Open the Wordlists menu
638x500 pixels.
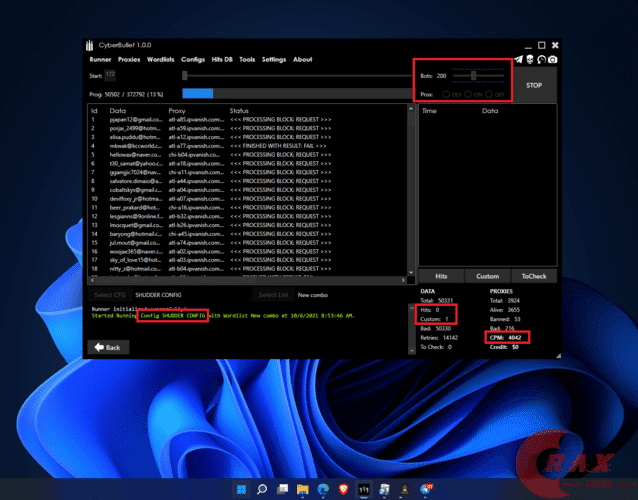(x=160, y=59)
